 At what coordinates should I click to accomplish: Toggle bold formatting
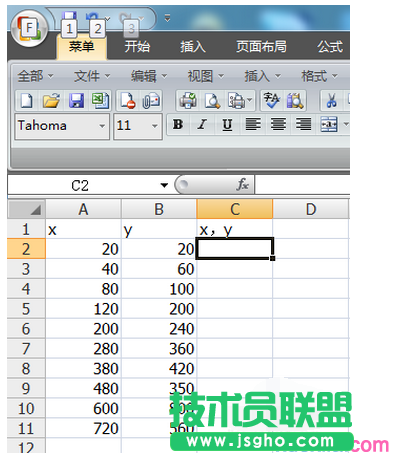pyautogui.click(x=178, y=125)
